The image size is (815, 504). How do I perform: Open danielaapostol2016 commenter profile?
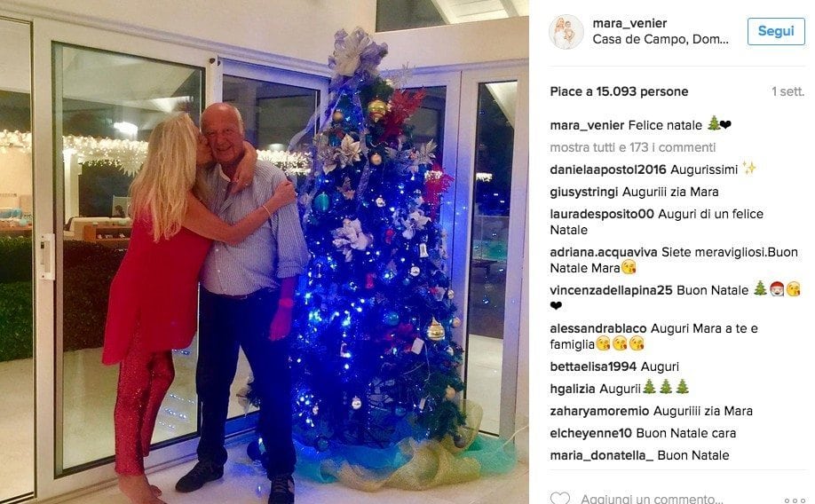pos(607,169)
